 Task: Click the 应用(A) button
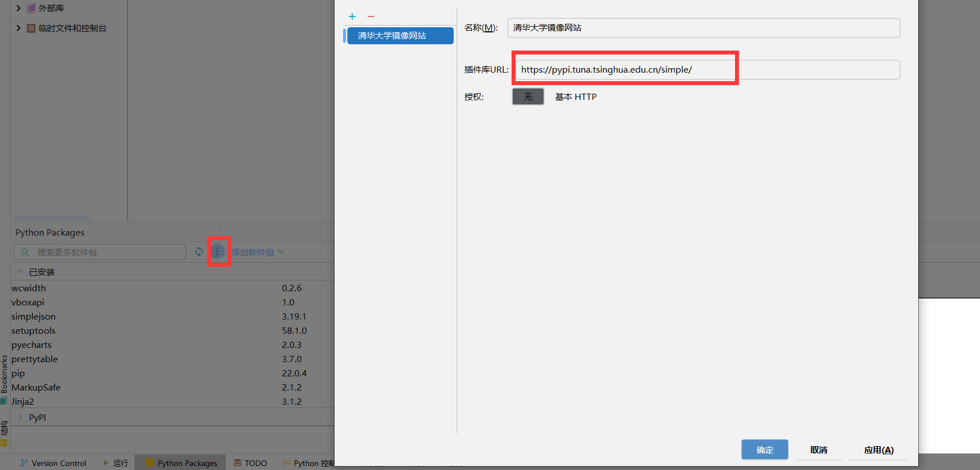click(878, 450)
